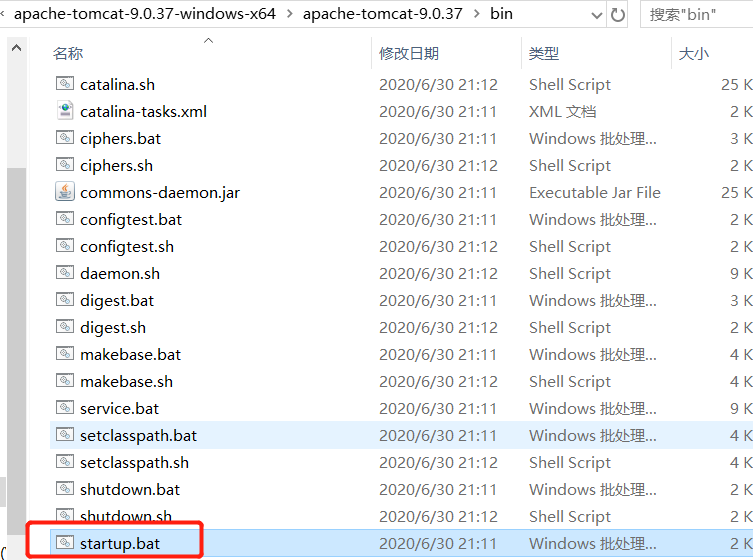Image resolution: width=753 pixels, height=560 pixels.
Task: Refresh the bin folder view
Action: 618,14
